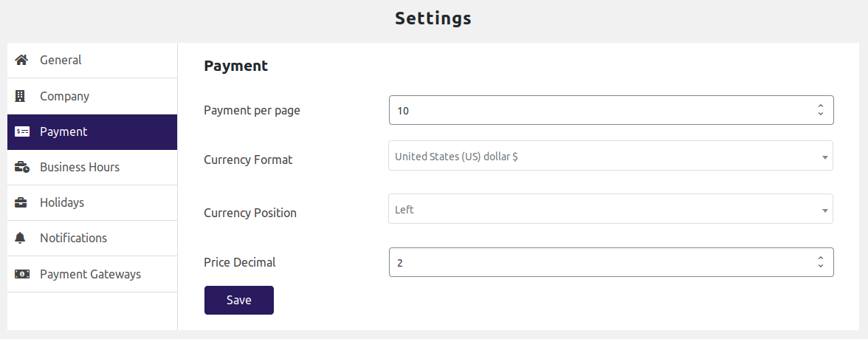Screen dimensions: 868x339
Task: Open the Currency Format dropdown
Action: click(x=610, y=157)
